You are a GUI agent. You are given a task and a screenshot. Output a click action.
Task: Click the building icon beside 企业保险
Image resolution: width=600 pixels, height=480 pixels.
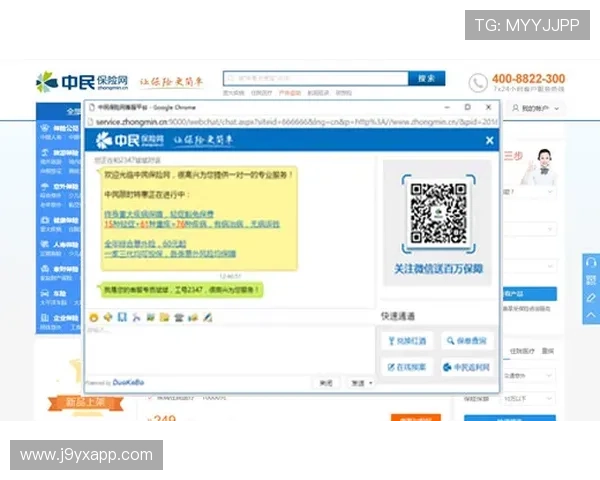[45, 318]
